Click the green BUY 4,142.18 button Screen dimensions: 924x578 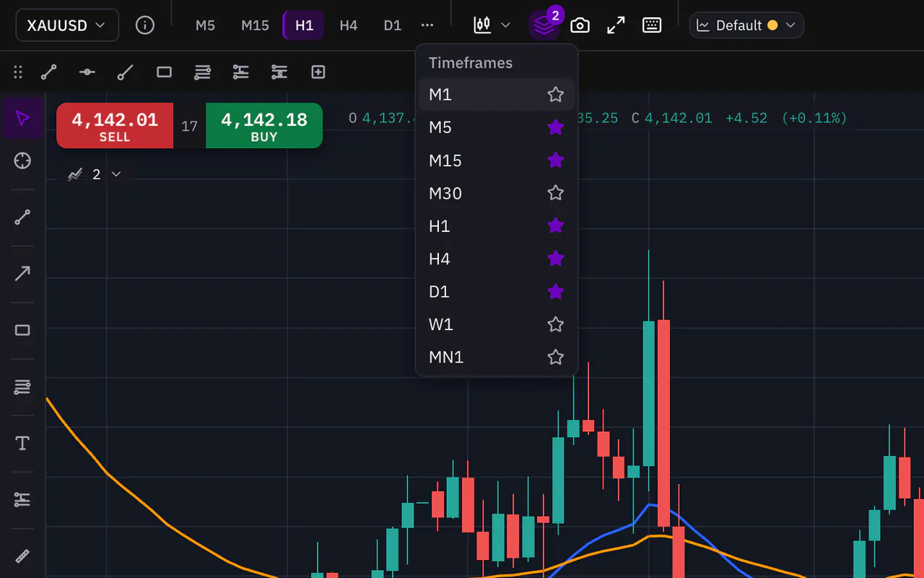(264, 126)
